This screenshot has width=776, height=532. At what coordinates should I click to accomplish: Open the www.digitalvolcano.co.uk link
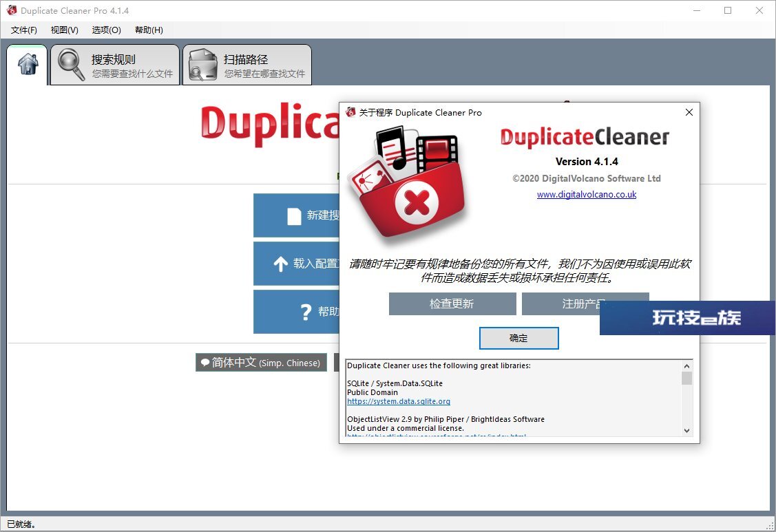point(587,195)
